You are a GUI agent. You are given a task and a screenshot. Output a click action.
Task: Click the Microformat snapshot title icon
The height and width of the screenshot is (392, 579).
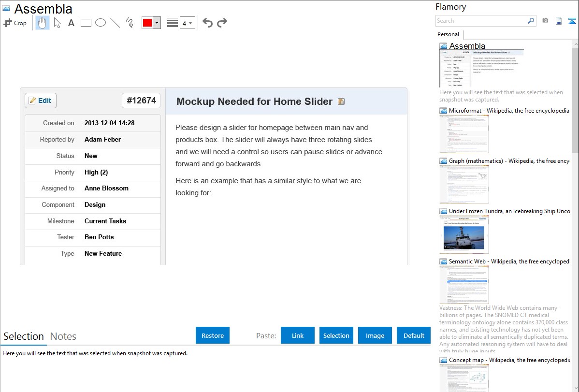pyautogui.click(x=443, y=111)
